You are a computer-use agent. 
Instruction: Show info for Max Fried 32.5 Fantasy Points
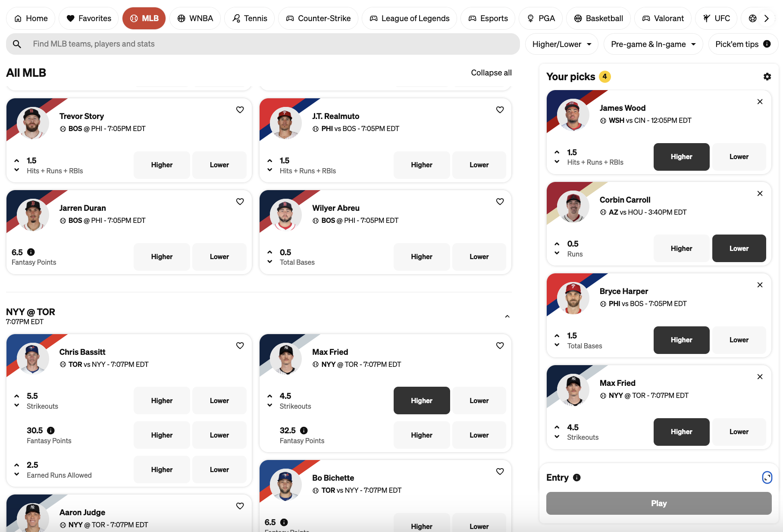click(x=304, y=430)
